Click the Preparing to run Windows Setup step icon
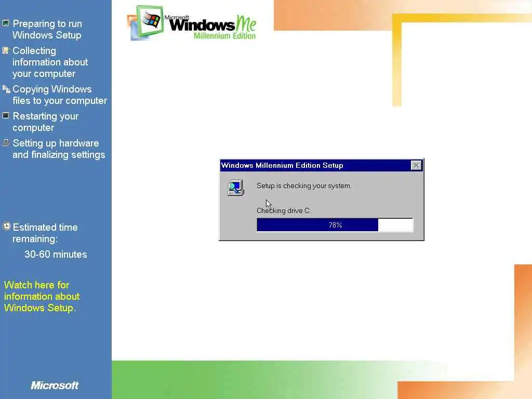The width and height of the screenshot is (532, 399). [x=5, y=23]
